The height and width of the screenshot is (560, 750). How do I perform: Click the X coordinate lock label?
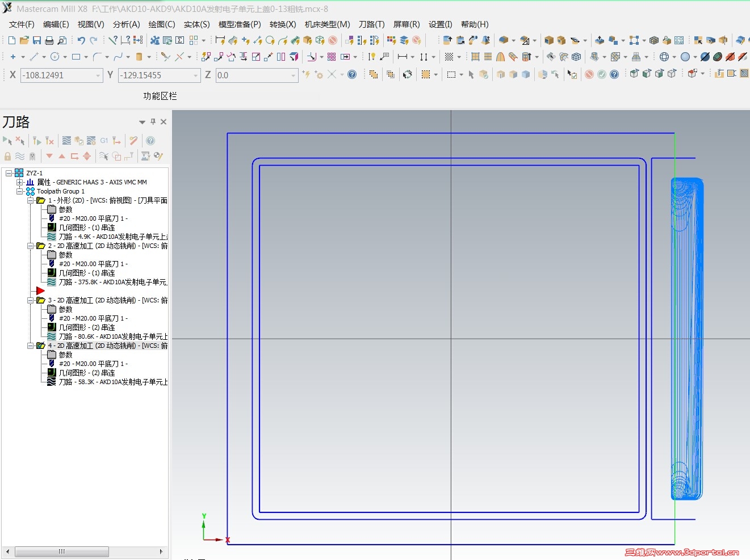click(12, 75)
